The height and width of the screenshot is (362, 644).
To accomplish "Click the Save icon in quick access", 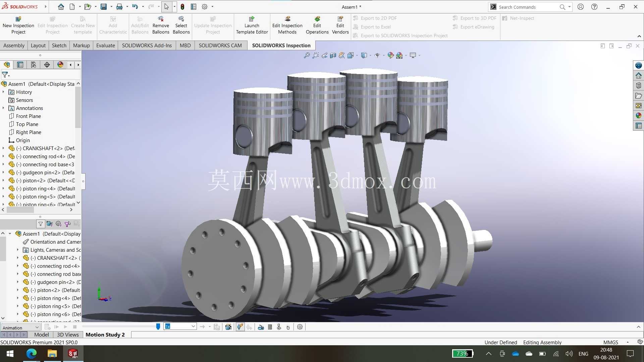I will pyautogui.click(x=104, y=7).
